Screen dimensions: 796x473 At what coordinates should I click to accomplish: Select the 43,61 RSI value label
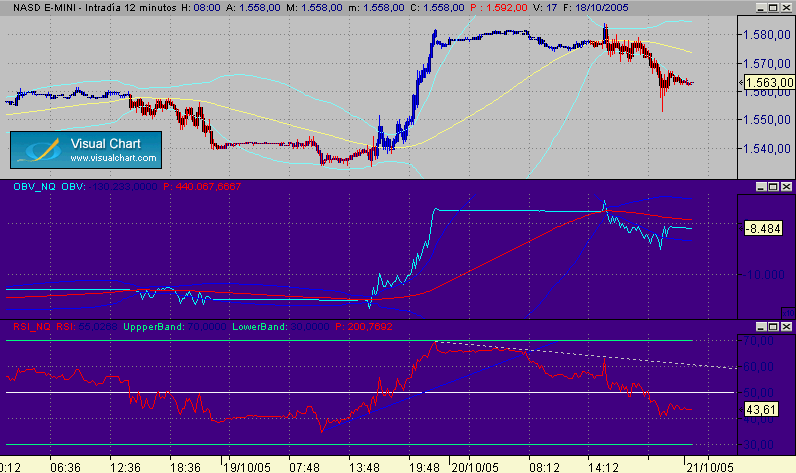coord(761,409)
